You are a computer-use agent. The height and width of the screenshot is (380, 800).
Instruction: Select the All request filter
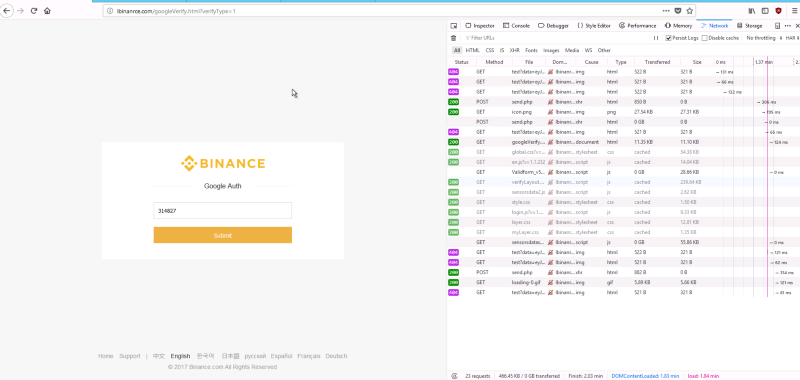click(x=457, y=50)
